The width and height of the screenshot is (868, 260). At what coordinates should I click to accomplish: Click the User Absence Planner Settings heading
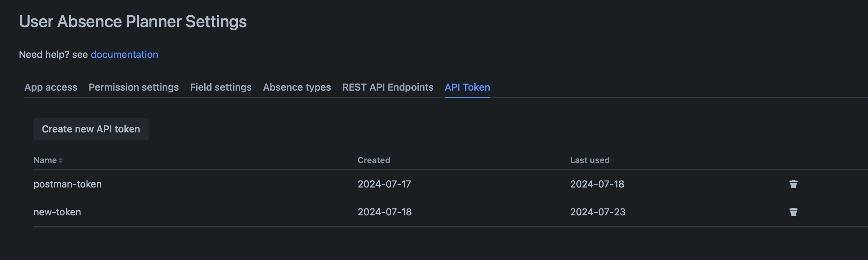click(133, 22)
